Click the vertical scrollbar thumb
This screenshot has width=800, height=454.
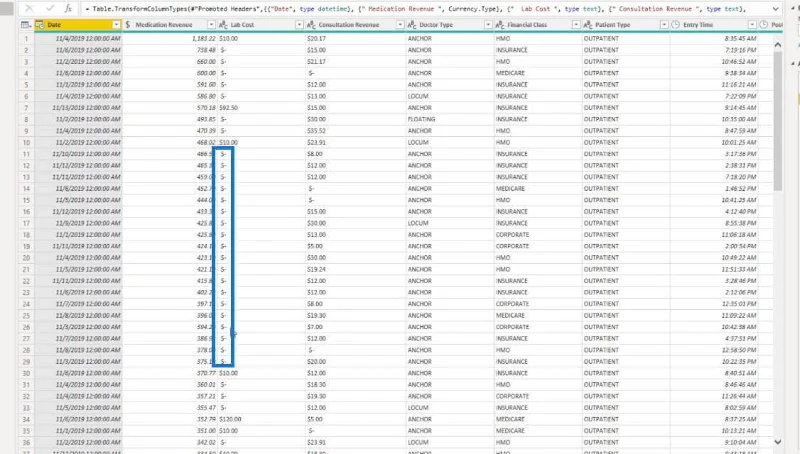(778, 121)
